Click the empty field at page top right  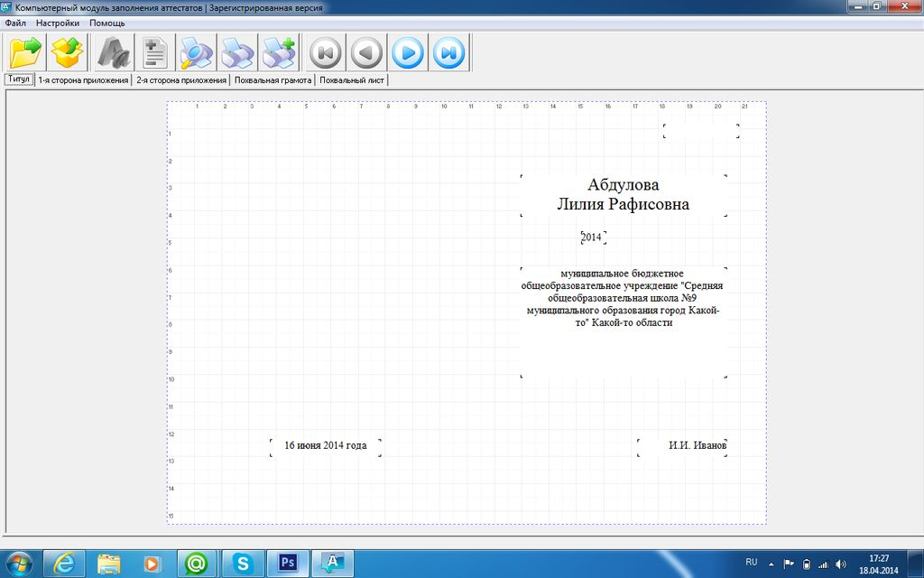point(700,131)
